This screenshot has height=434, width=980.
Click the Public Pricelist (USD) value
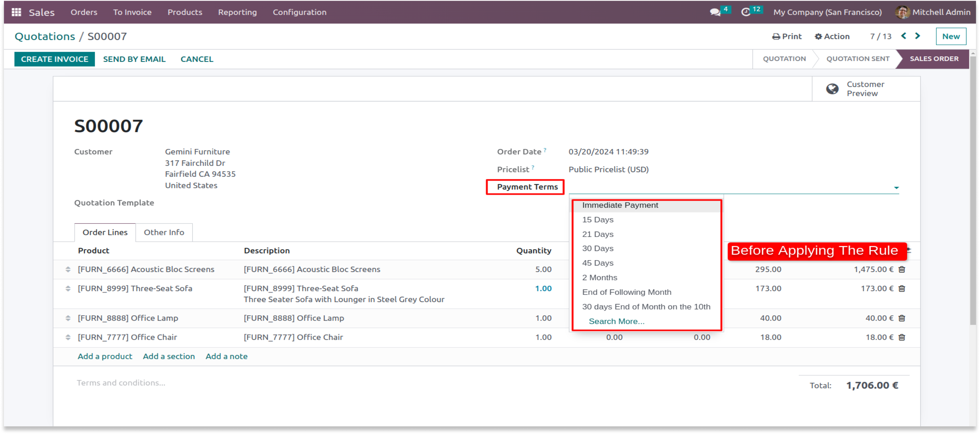click(608, 169)
